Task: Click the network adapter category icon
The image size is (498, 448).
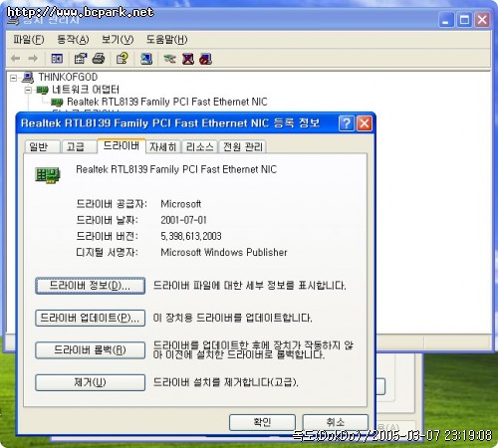Action: (42, 90)
